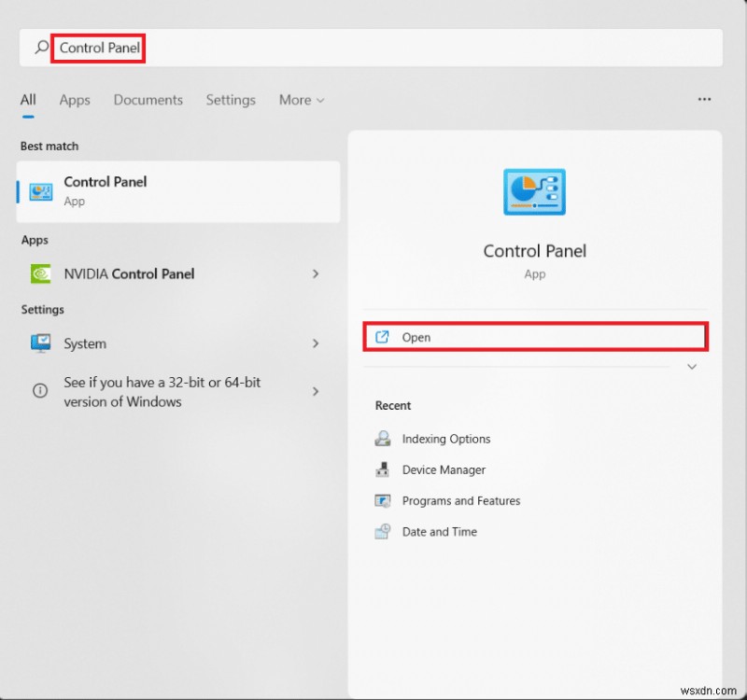
Task: Click the large Control Panel app icon
Action: click(x=534, y=191)
